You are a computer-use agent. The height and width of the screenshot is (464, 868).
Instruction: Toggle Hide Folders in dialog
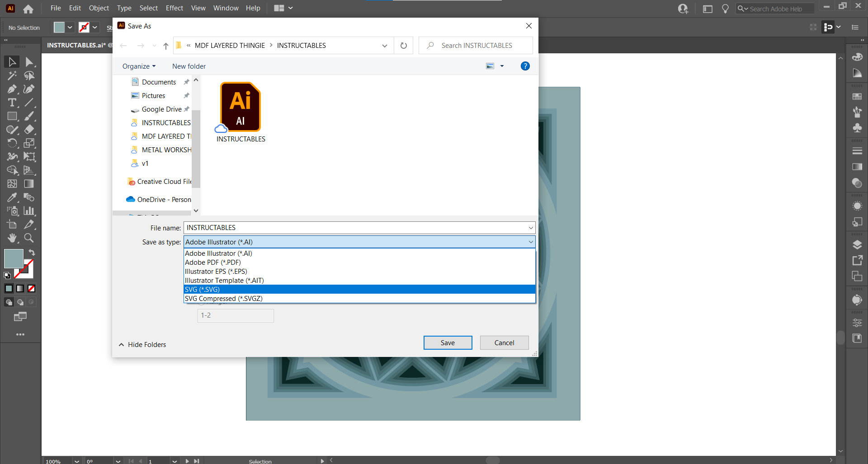pos(142,345)
